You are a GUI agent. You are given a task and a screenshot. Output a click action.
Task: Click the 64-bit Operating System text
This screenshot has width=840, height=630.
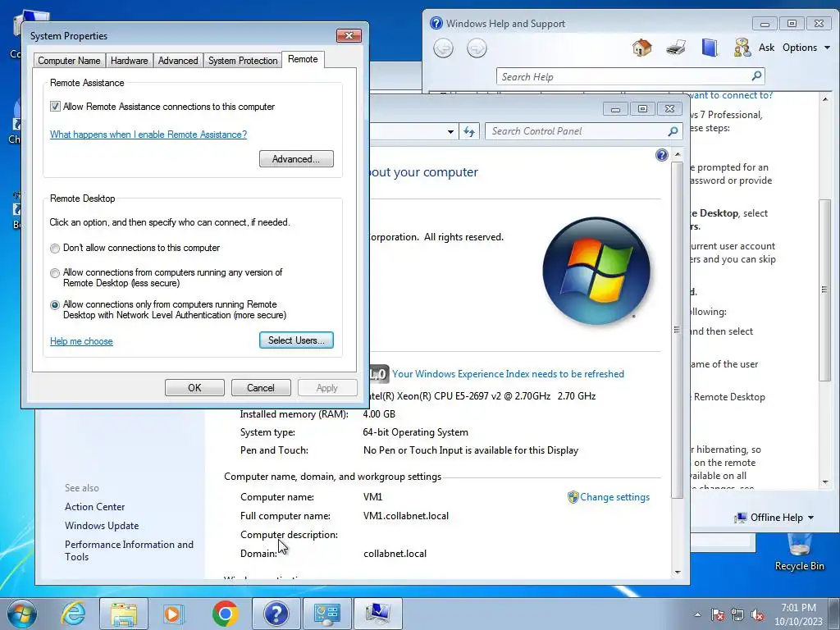(416, 432)
